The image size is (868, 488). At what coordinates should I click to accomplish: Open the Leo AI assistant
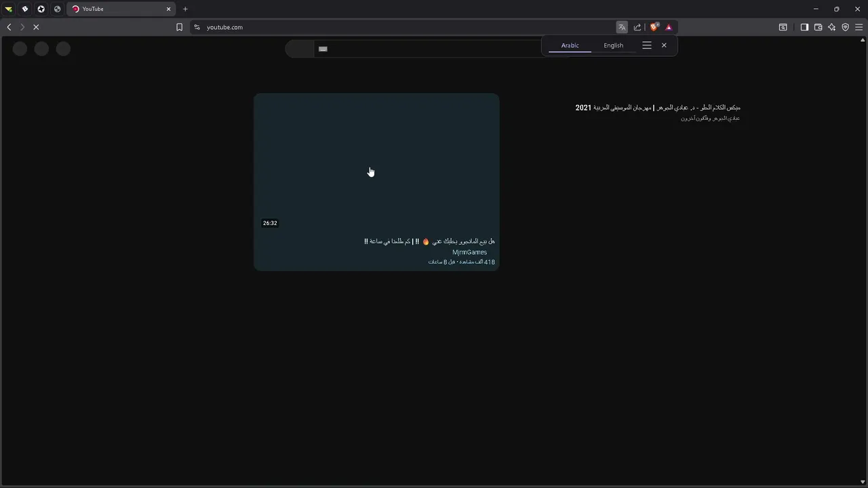(x=831, y=27)
